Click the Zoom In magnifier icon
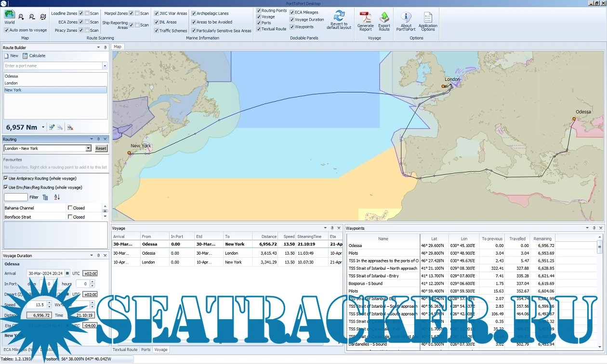This screenshot has width=607, height=364. (21, 16)
